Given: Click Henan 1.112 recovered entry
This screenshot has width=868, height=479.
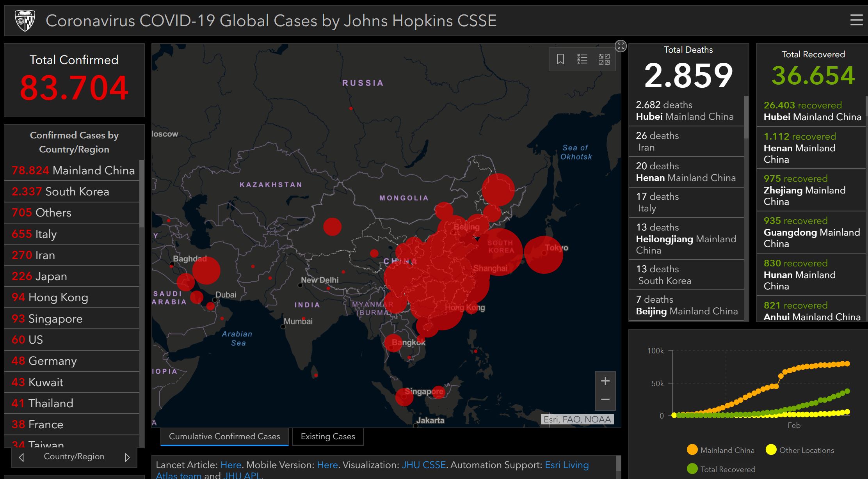Looking at the screenshot, I should [x=811, y=148].
